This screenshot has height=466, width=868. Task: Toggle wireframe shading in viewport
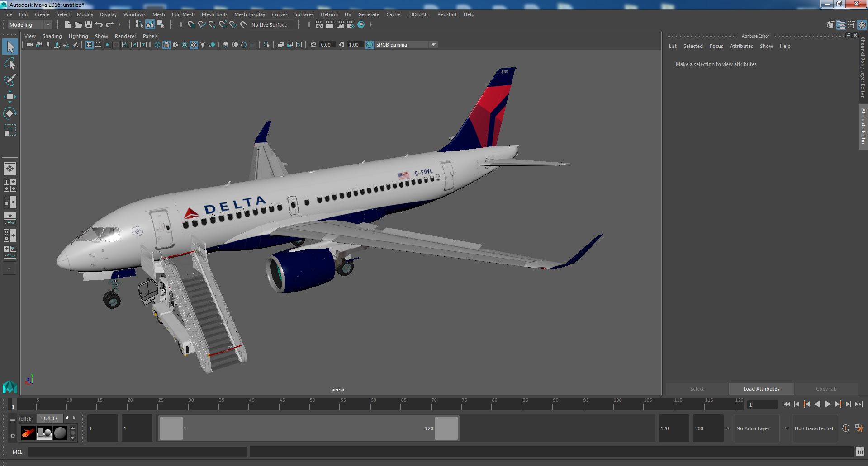coord(157,45)
